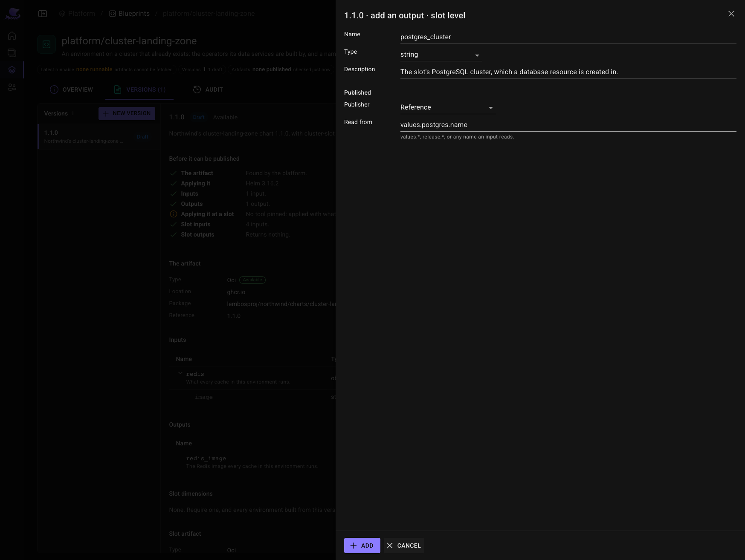
Task: Switch to the Overview tab
Action: click(71, 89)
